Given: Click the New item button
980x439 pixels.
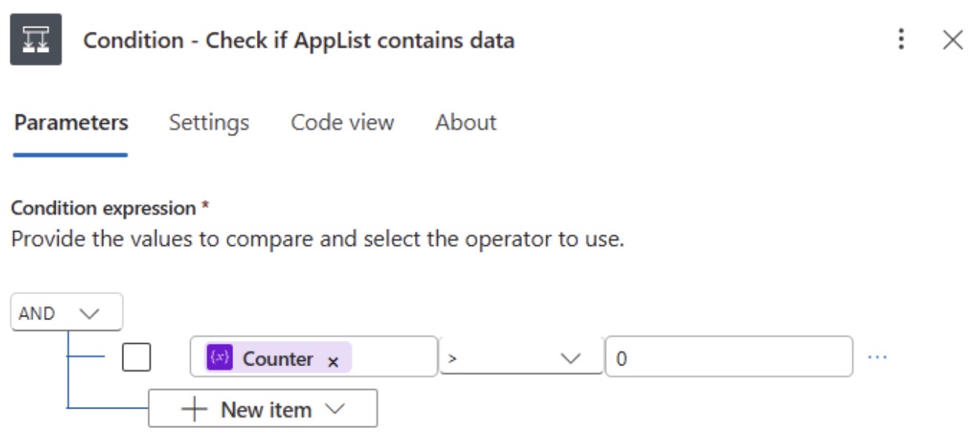Looking at the screenshot, I should 263,409.
